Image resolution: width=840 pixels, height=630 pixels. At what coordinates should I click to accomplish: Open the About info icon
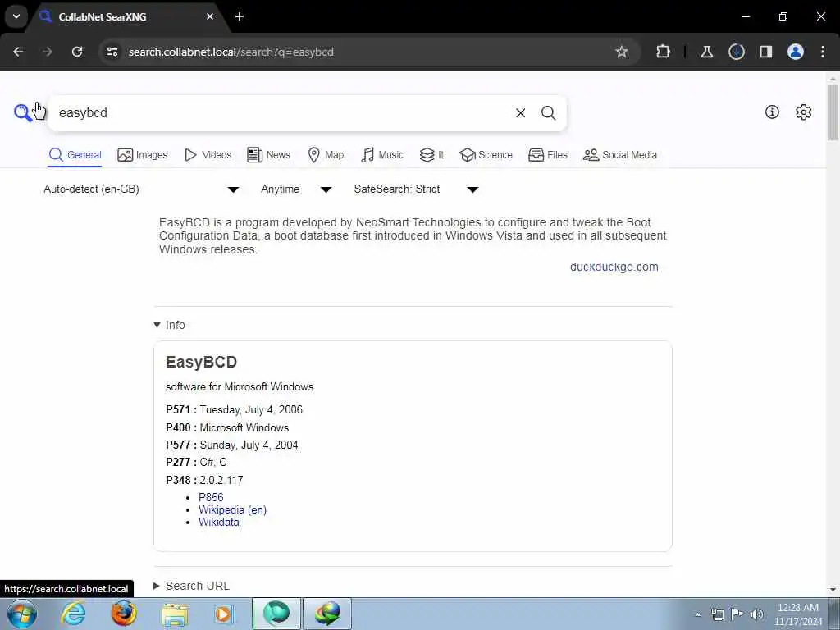pos(772,112)
